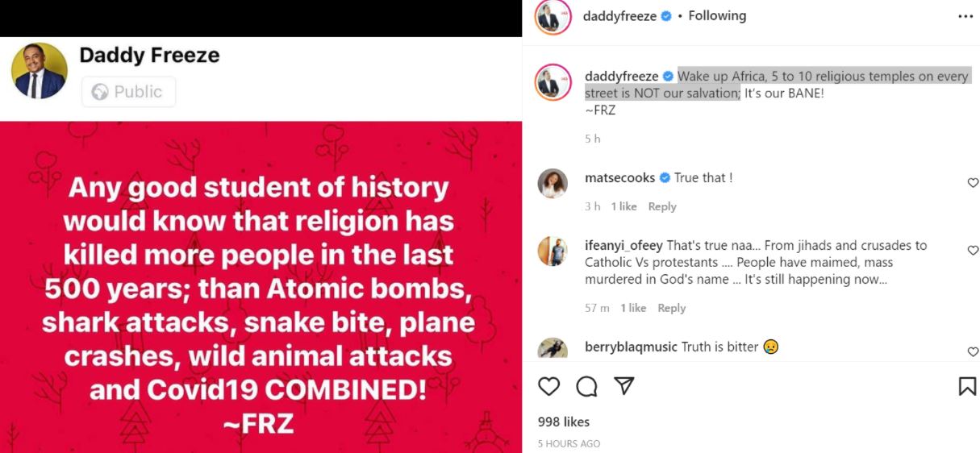Share the post via paper plane icon
Screen dimensions: 980x453
[623, 387]
